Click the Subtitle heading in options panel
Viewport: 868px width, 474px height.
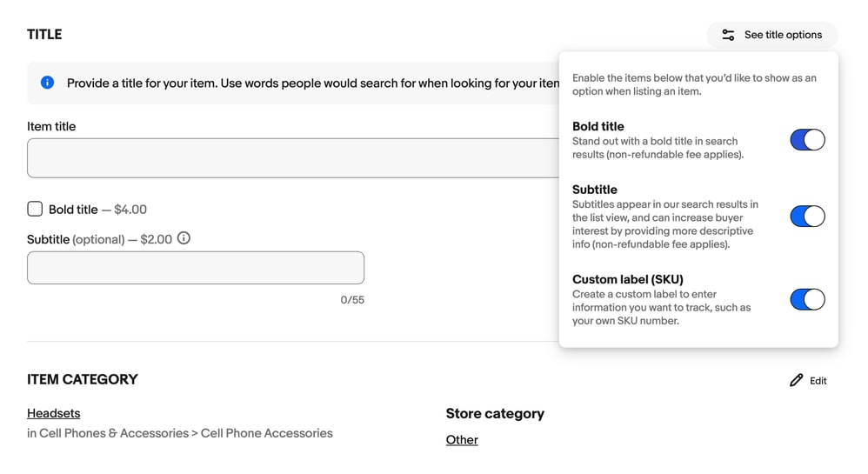click(x=595, y=190)
